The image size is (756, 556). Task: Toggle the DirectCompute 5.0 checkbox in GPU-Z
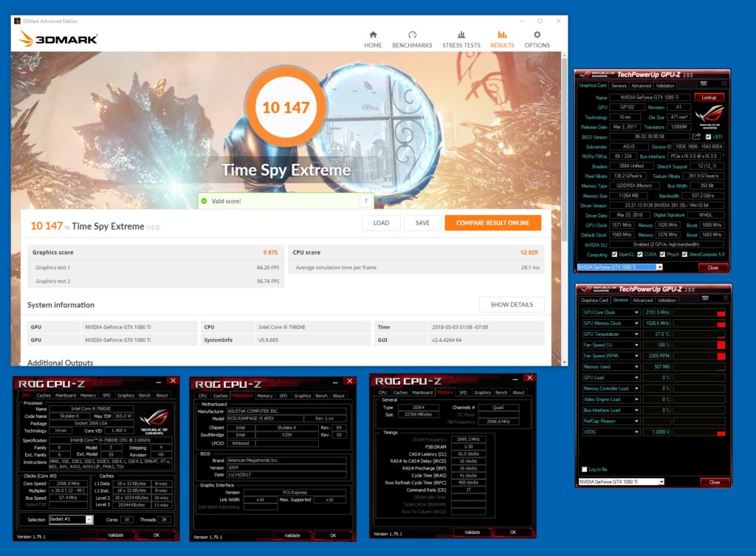684,255
